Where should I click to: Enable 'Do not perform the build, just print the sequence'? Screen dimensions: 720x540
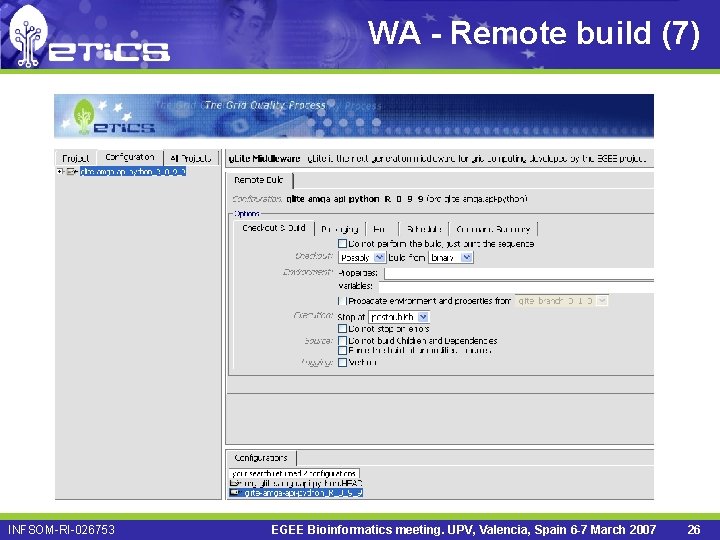tap(342, 243)
